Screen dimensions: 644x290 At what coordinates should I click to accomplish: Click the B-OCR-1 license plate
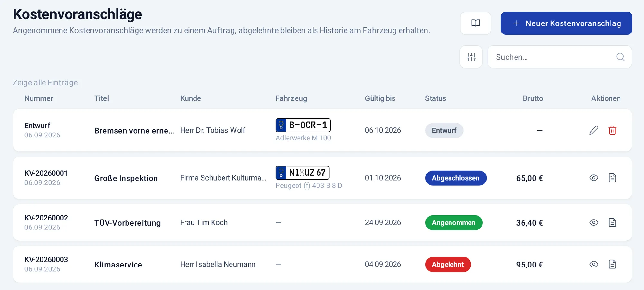pyautogui.click(x=303, y=125)
